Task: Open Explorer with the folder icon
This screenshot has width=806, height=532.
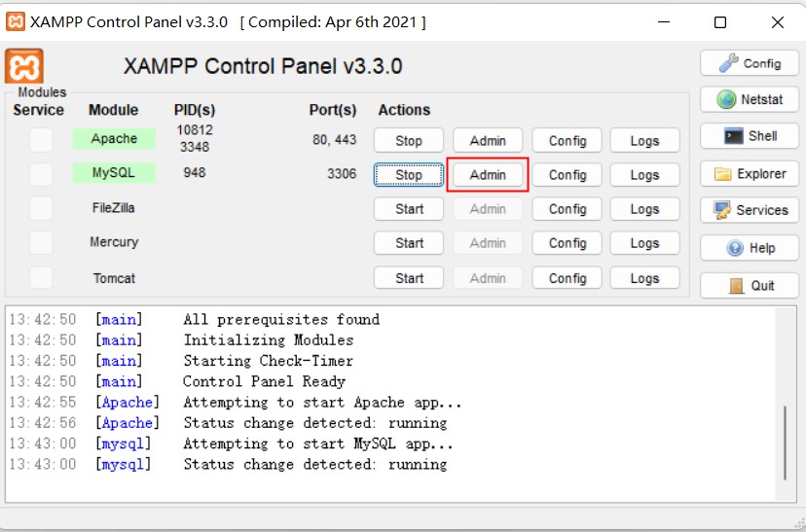Action: pyautogui.click(x=722, y=174)
